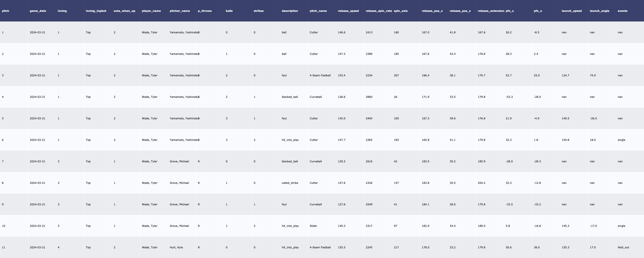This screenshot has height=258, width=644.
Task: Click the Slider pitch name cell
Action: coord(313,226)
